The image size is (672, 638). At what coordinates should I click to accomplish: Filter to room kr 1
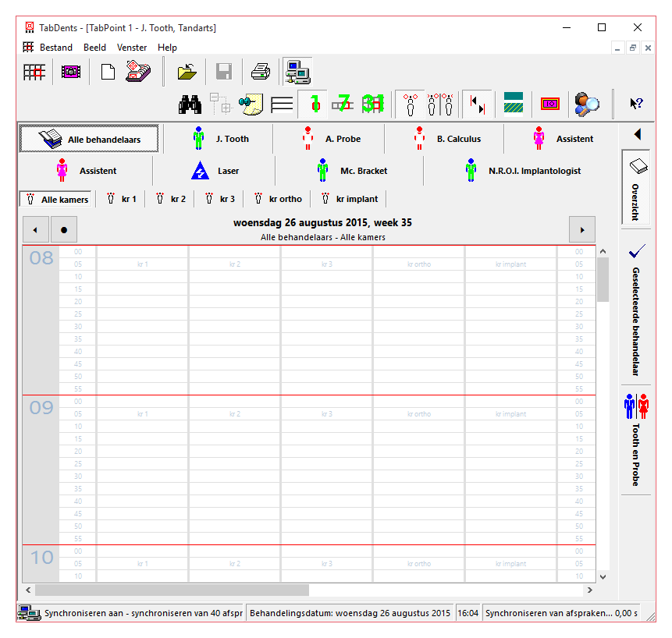(x=121, y=199)
